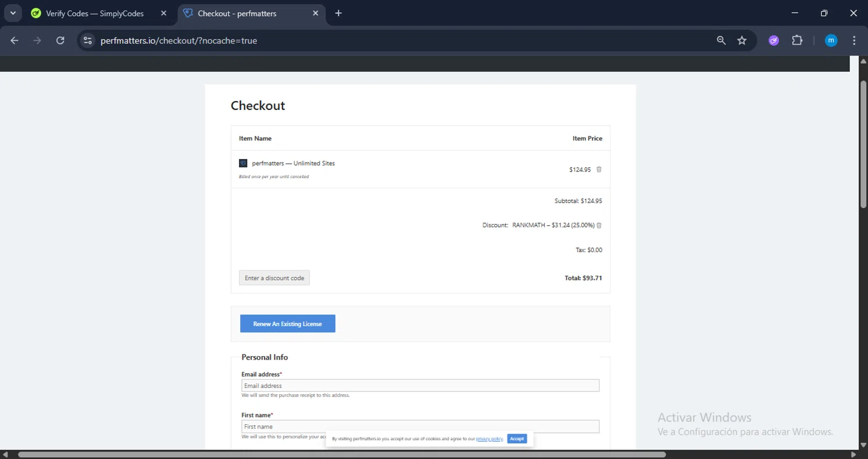Click the 'Item Name' column header
Screen dimensions: 868x459
(x=255, y=139)
